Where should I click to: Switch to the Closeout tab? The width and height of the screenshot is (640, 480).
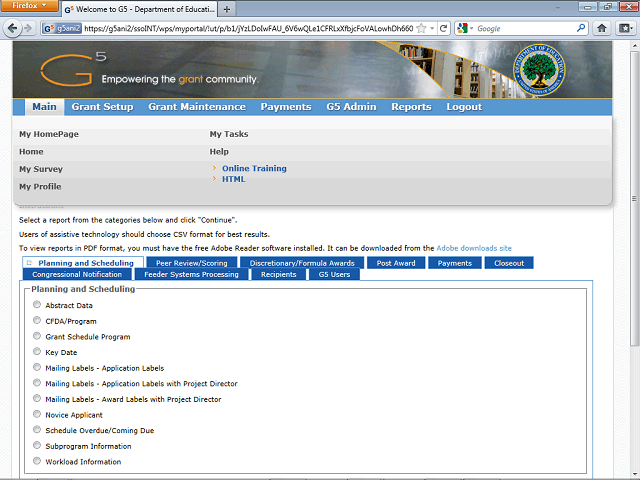509,263
